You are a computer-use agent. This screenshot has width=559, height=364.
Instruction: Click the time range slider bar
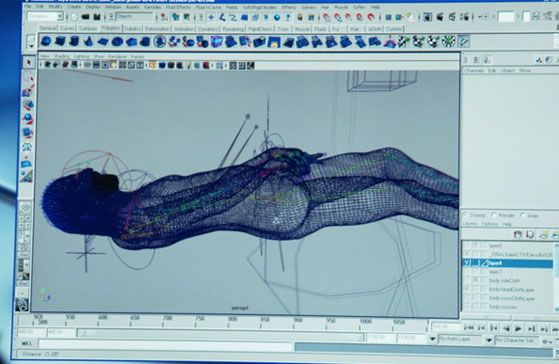click(219, 334)
